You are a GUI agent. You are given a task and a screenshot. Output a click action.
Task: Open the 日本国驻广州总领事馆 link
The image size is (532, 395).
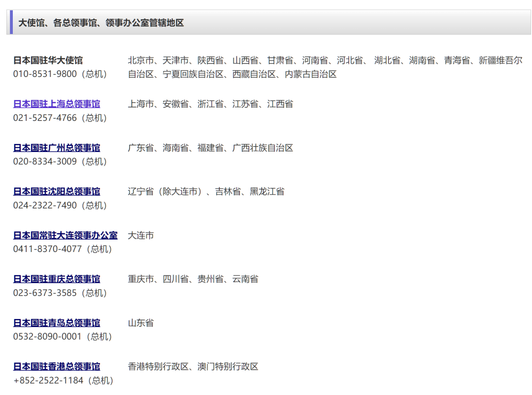click(x=57, y=148)
